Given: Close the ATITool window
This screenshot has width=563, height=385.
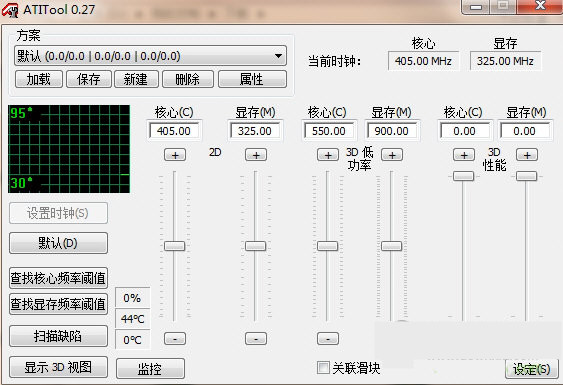Looking at the screenshot, I should click(x=540, y=6).
